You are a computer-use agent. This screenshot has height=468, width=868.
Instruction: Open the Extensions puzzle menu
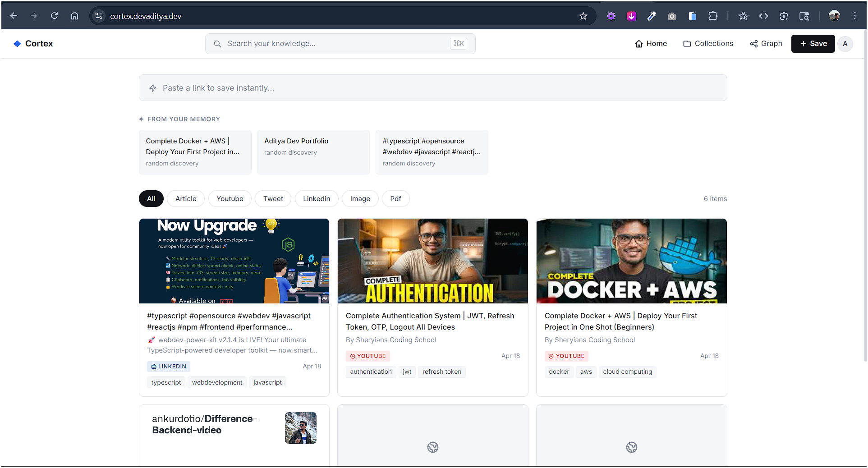(713, 16)
